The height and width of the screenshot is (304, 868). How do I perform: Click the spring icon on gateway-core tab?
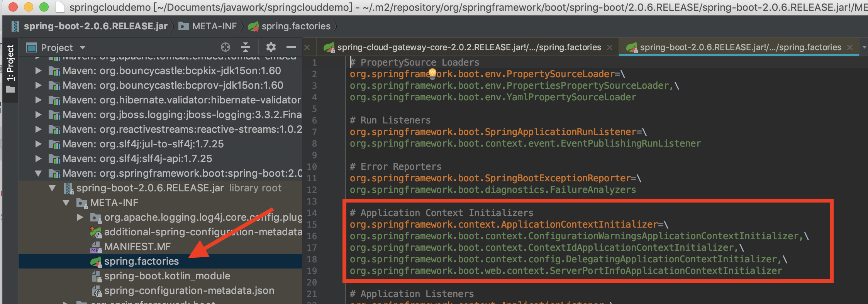[x=329, y=47]
